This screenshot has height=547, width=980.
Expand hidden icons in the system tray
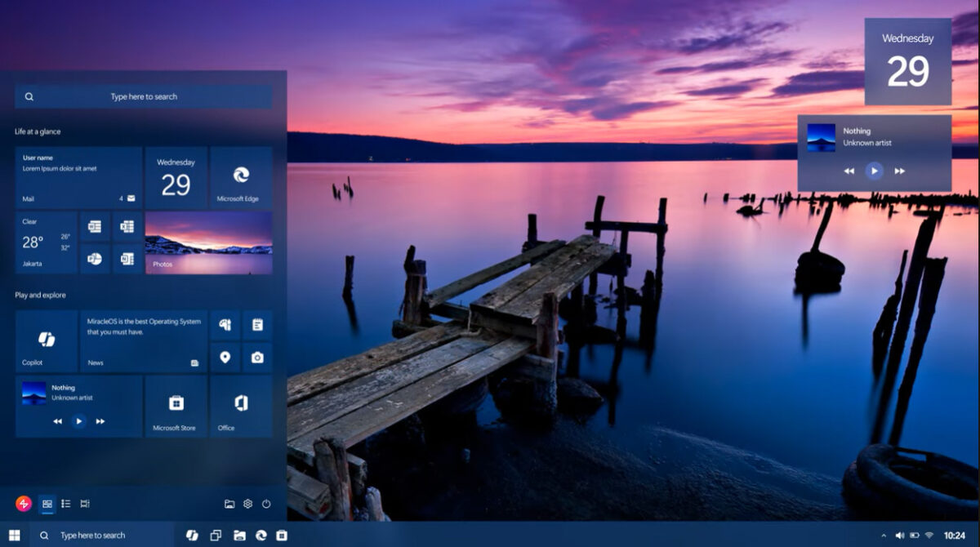[884, 536]
